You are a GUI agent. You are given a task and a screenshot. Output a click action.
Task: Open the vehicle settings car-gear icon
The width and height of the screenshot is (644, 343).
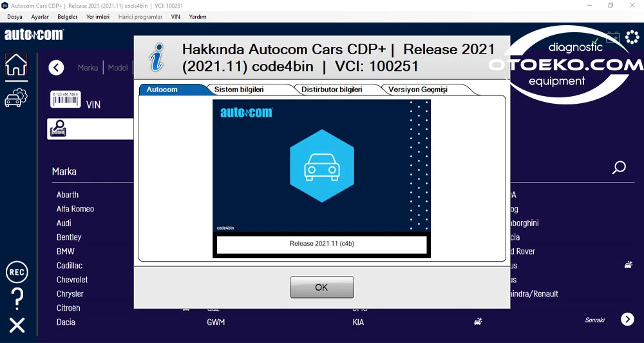(x=16, y=98)
